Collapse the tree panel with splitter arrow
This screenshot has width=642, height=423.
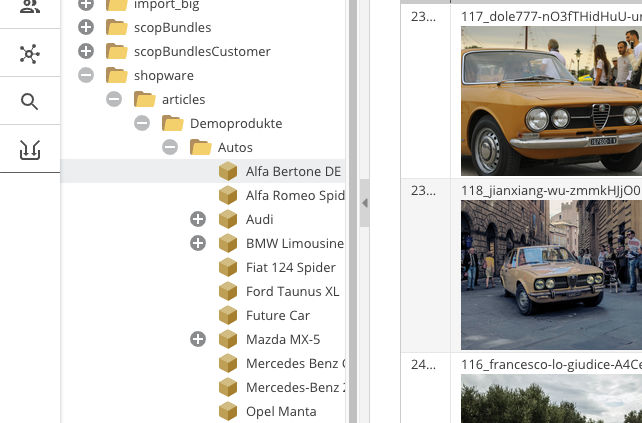click(364, 203)
